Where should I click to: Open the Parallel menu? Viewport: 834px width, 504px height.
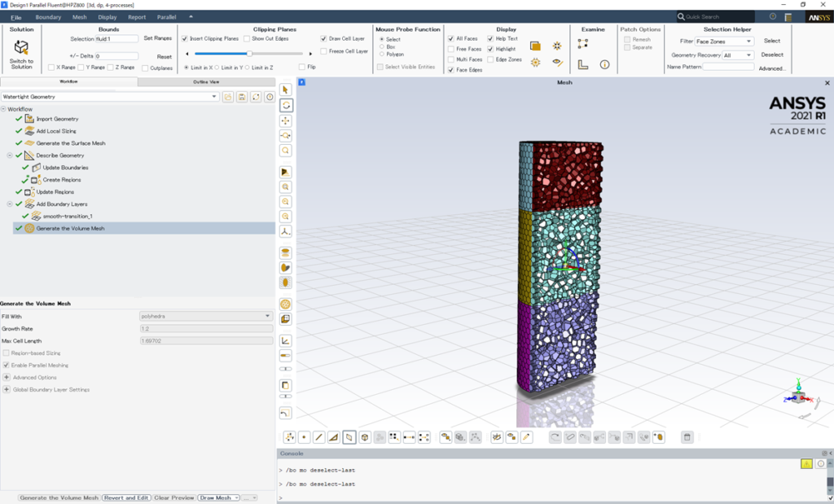166,18
